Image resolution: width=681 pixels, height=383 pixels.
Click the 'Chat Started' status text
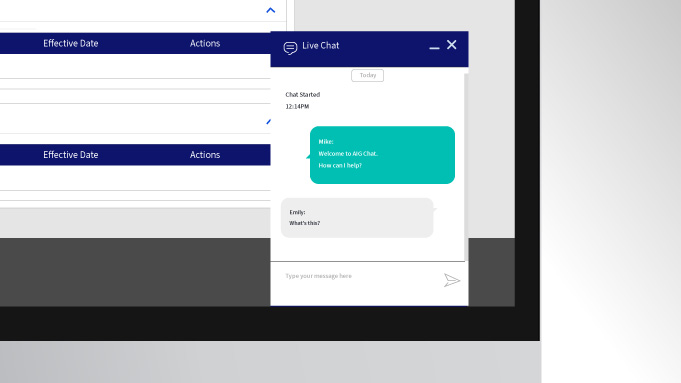(303, 95)
